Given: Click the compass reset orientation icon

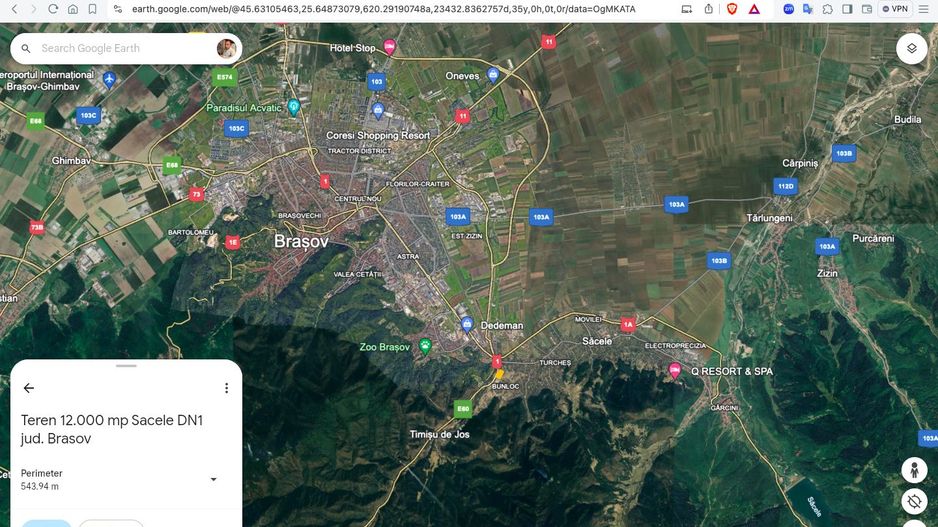Looking at the screenshot, I should [x=913, y=501].
